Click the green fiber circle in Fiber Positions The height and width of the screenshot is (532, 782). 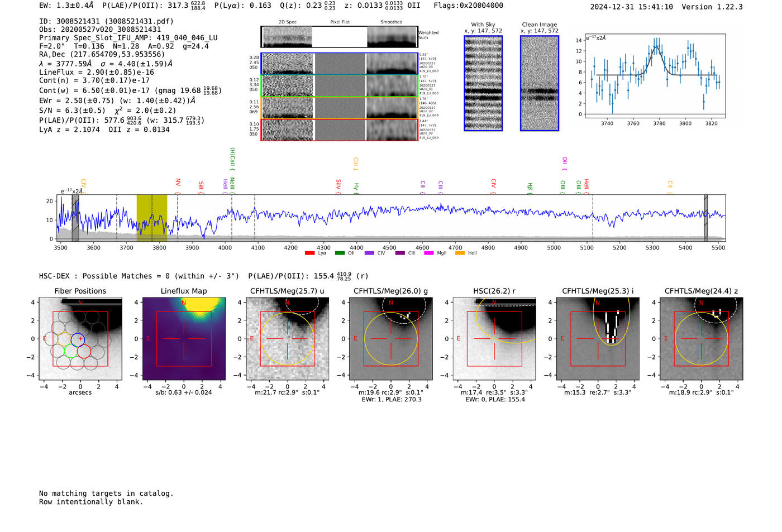pyautogui.click(x=70, y=351)
